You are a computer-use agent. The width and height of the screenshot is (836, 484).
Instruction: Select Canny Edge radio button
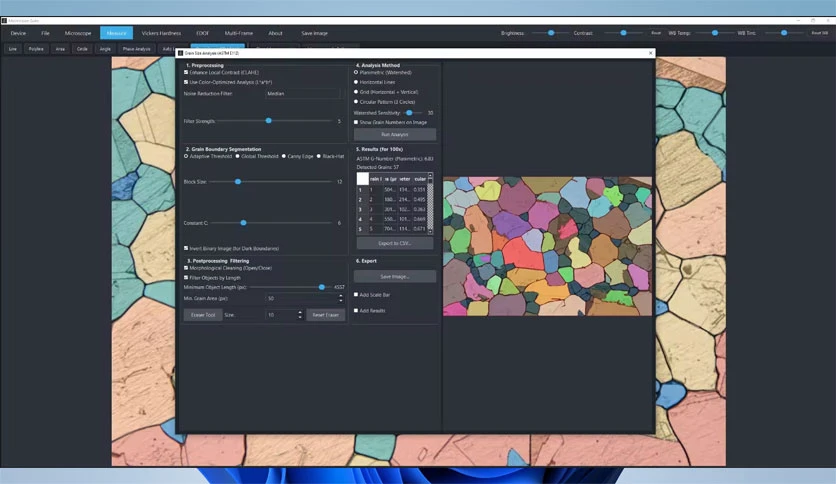click(284, 156)
